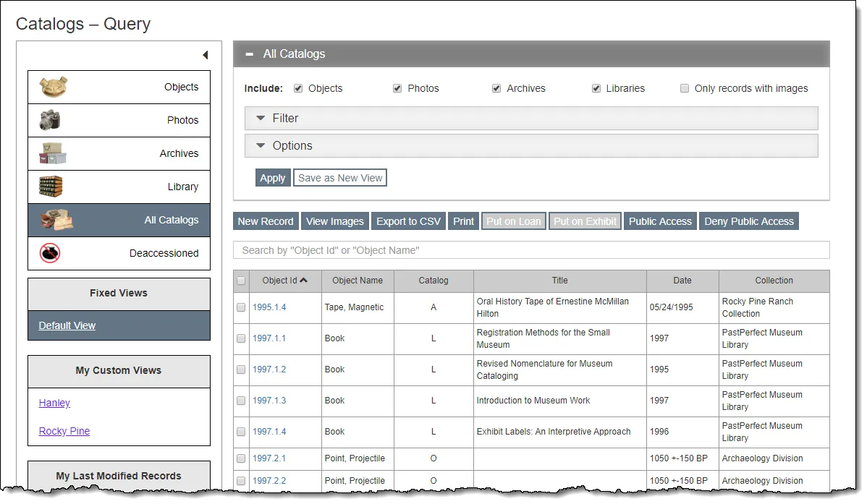Image resolution: width=867 pixels, height=504 pixels.
Task: Click the My Custom Views header
Action: 119,371
